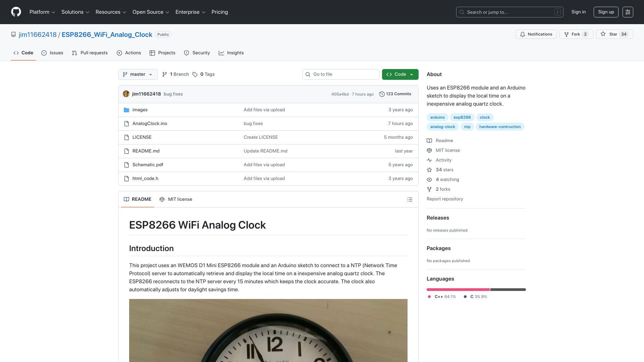
Task: Select the Code tab
Action: point(23,53)
